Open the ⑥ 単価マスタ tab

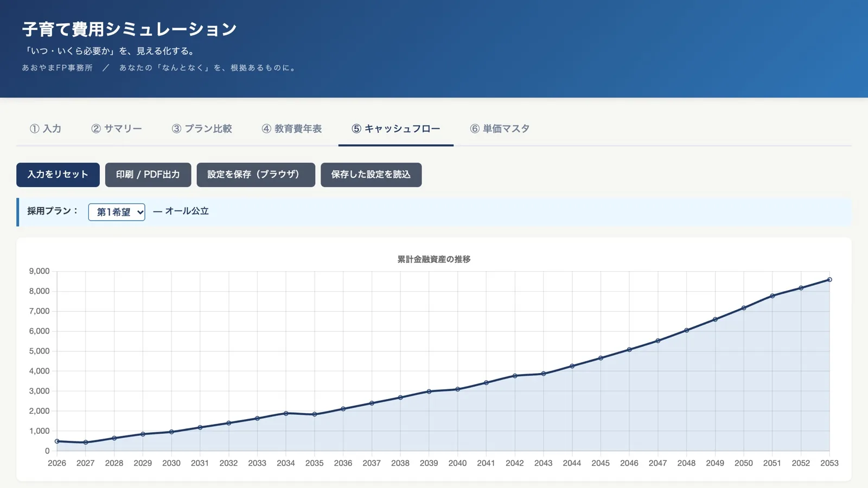500,129
